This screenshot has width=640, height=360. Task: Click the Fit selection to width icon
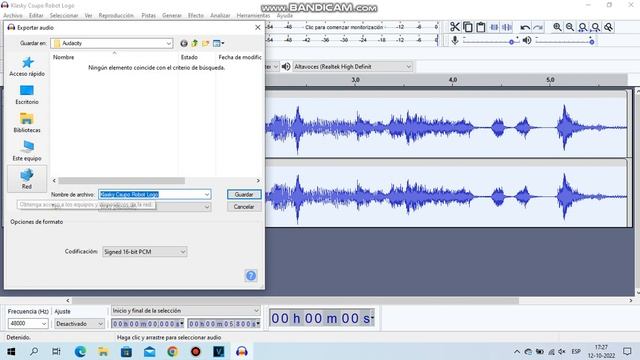583,27
